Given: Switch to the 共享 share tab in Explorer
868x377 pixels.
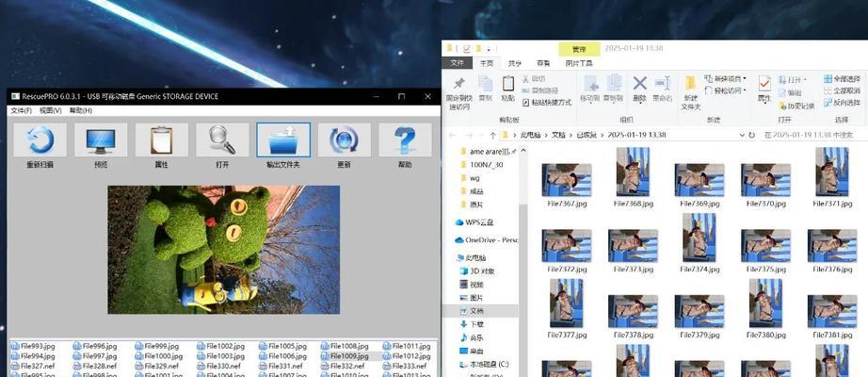Looking at the screenshot, I should (x=515, y=64).
